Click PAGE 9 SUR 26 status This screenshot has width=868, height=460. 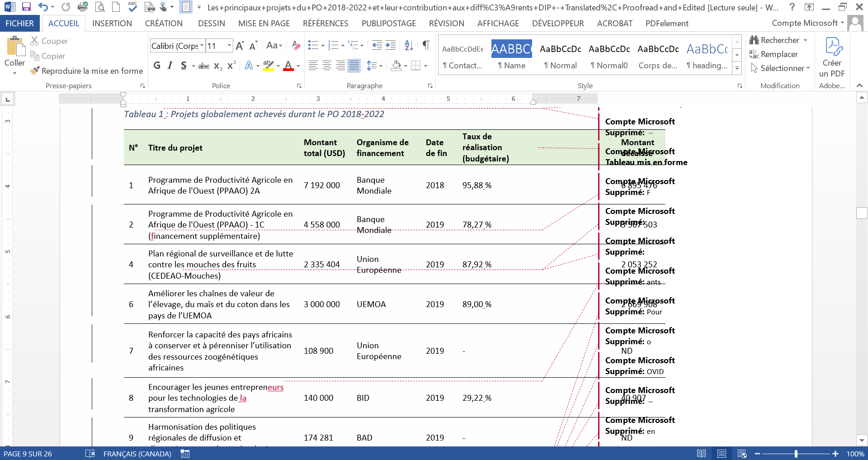pos(28,454)
